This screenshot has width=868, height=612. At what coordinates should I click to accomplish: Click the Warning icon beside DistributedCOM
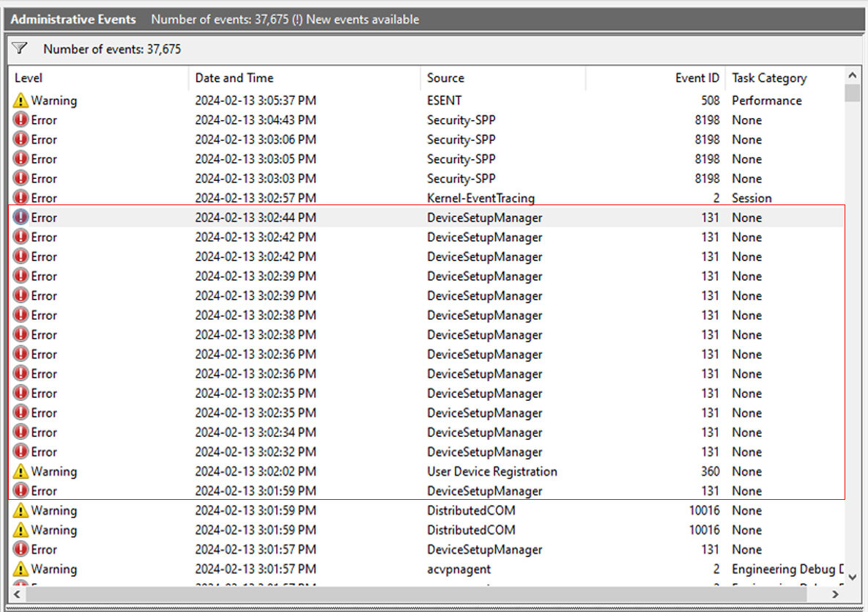20,510
